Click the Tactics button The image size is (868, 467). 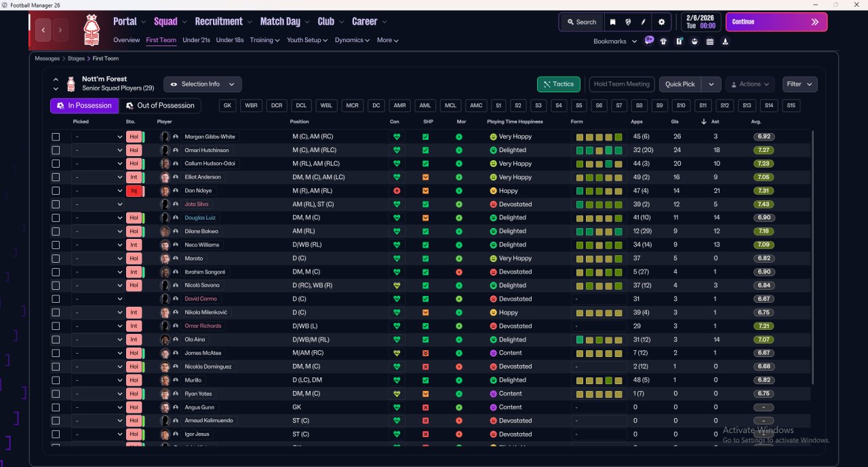pos(559,84)
